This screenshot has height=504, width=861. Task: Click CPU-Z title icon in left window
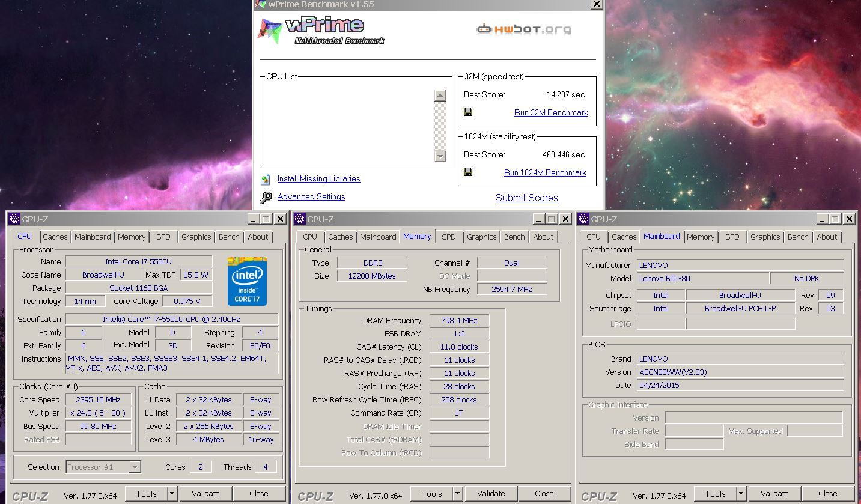pos(14,219)
